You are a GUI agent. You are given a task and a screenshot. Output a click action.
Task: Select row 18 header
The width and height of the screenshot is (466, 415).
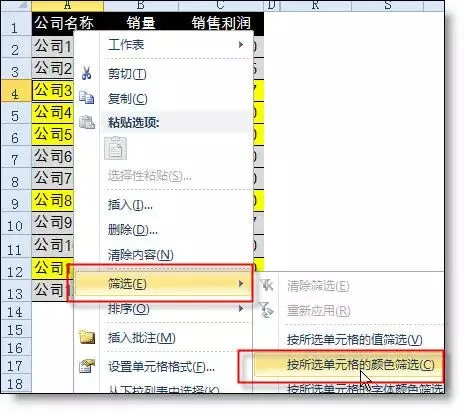click(x=16, y=384)
